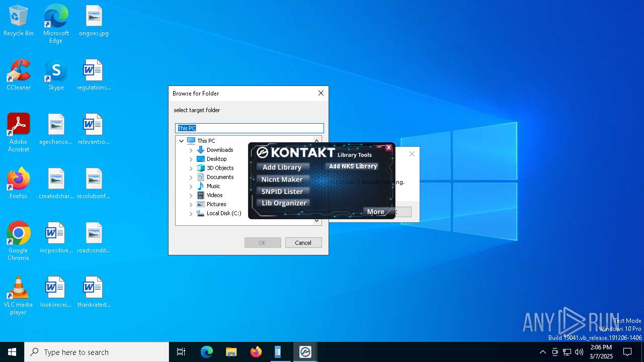
Task: Expand the Documents folder node
Action: 191,177
